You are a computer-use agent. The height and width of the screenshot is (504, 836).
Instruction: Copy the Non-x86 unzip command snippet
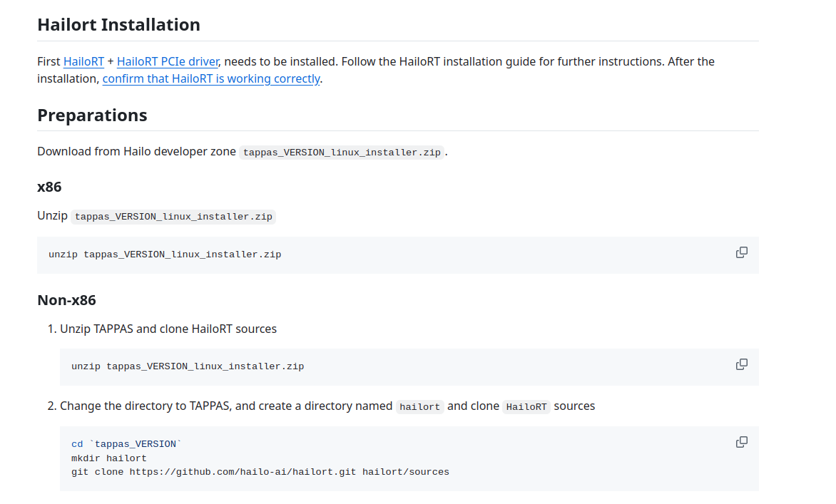tap(741, 364)
